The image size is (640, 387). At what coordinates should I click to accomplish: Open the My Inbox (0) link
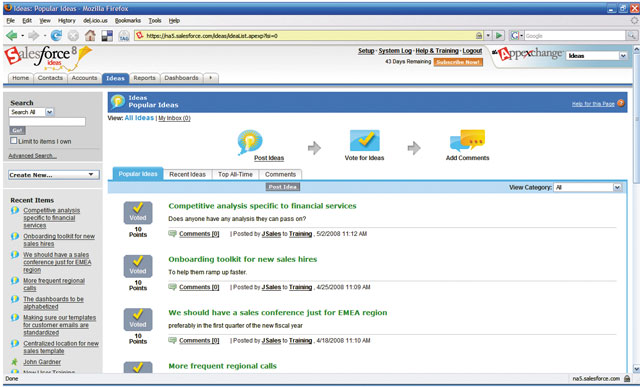[174, 118]
